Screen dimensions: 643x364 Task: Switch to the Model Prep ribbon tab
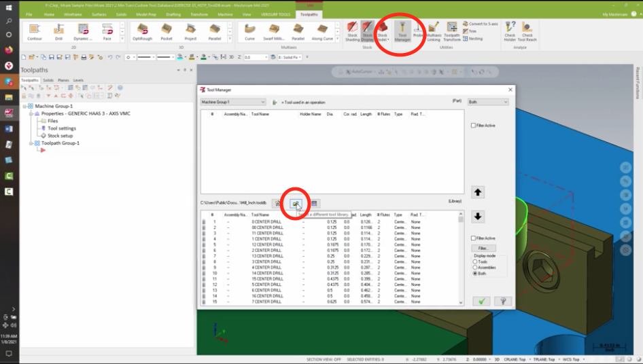tap(146, 14)
